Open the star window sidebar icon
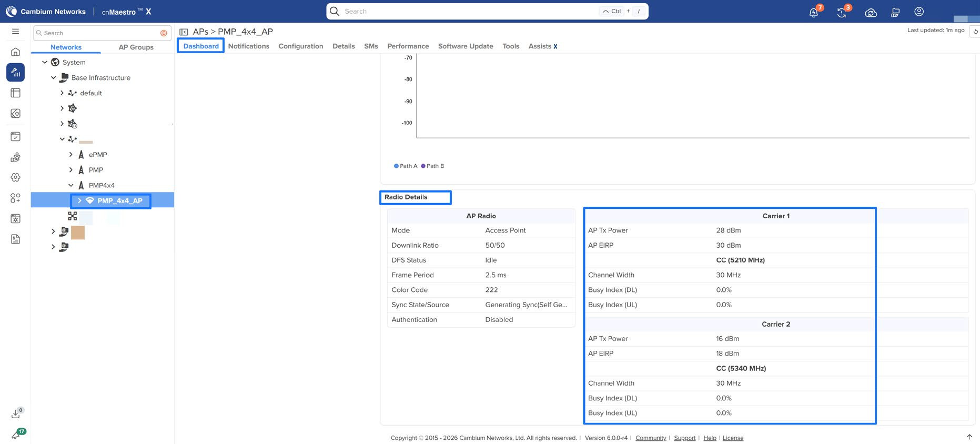Viewport: 980px width, 444px height. click(16, 218)
